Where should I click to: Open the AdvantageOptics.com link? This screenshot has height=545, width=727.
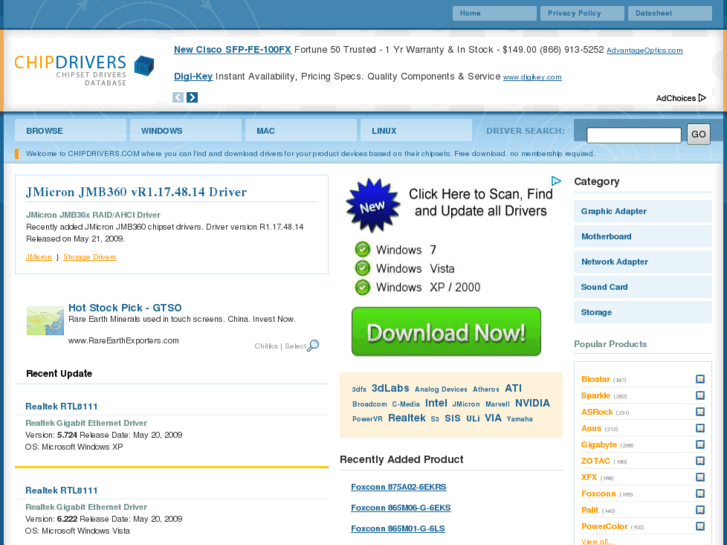coord(644,51)
